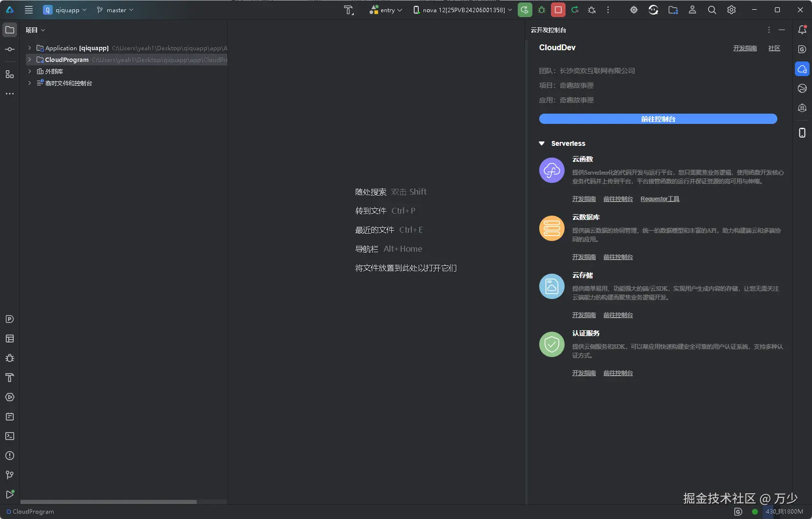Image resolution: width=812 pixels, height=519 pixels.
Task: Click the green status dot in status bar
Action: (755, 512)
